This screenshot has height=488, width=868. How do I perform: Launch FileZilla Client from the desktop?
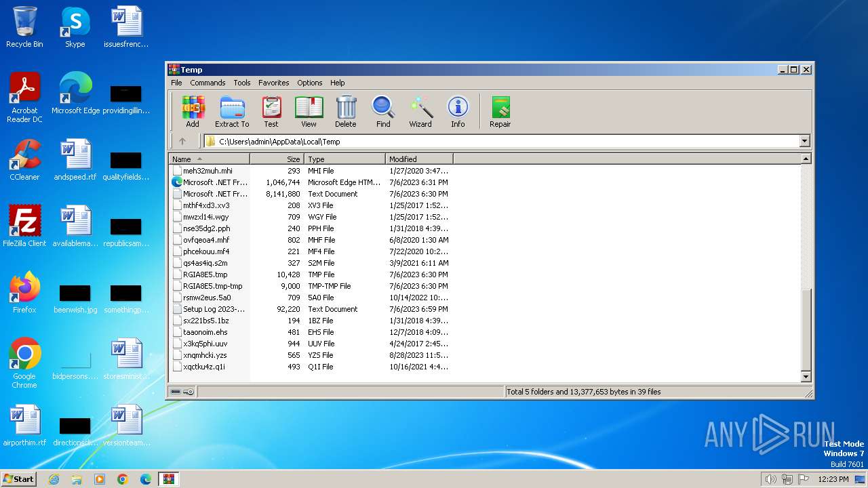click(x=24, y=226)
